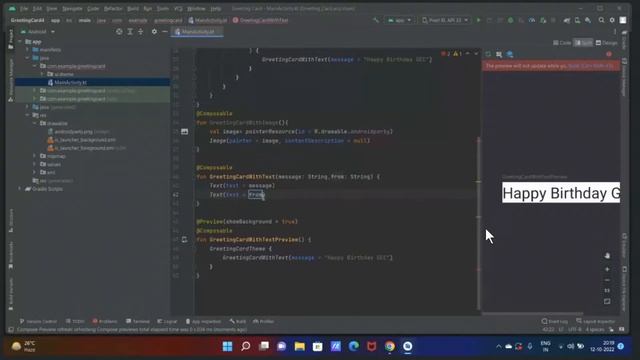Click the build hammer icon

376,20
